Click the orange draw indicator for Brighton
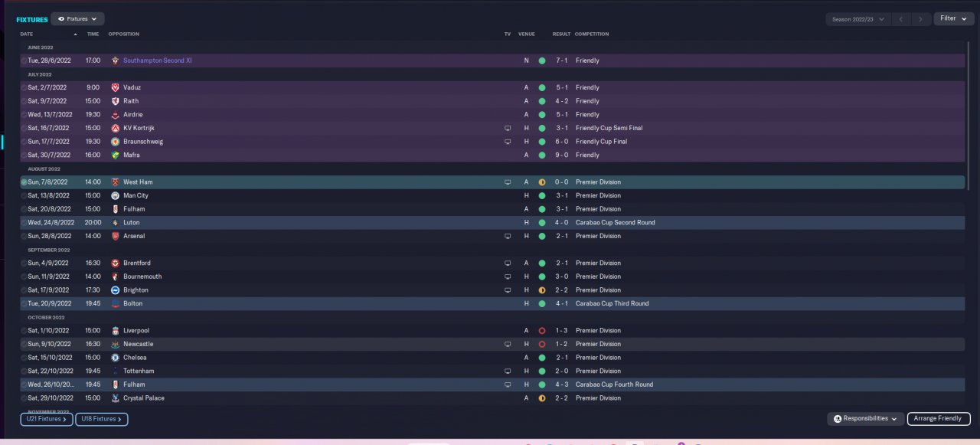 [542, 290]
